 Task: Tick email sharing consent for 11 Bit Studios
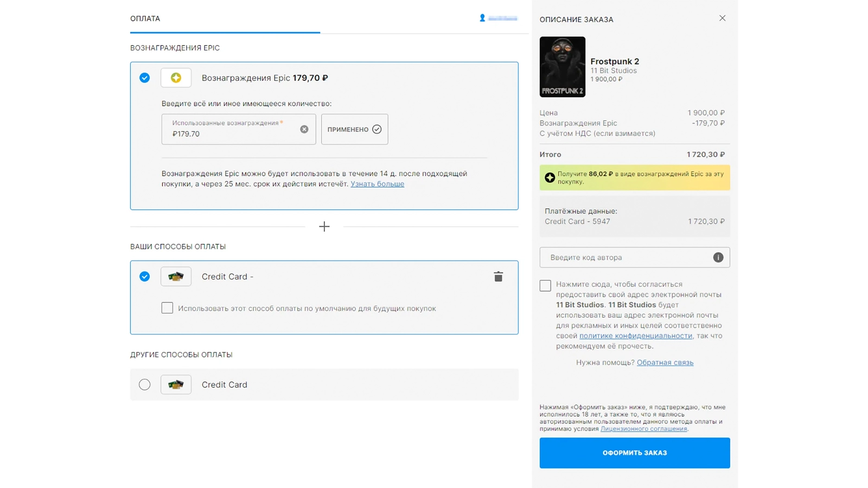545,285
